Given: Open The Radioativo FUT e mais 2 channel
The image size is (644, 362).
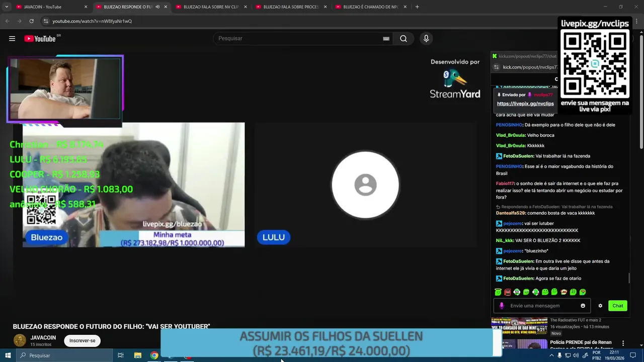Looking at the screenshot, I should point(576,320).
